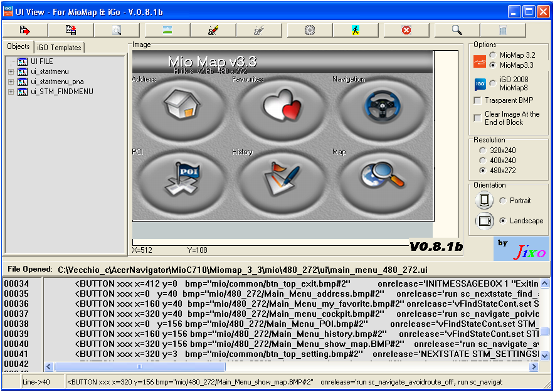Enable the Trasparent BMP checkbox
Viewport: 555px width, 392px height.
pyautogui.click(x=477, y=100)
